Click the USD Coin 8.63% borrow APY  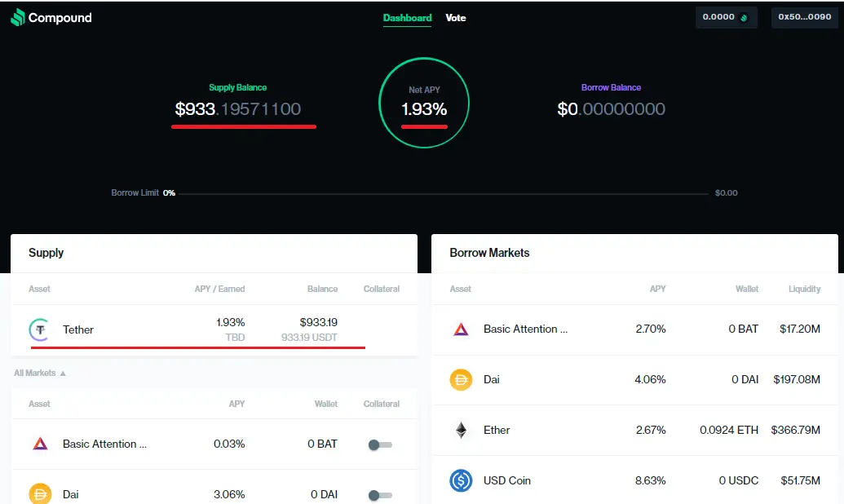650,480
